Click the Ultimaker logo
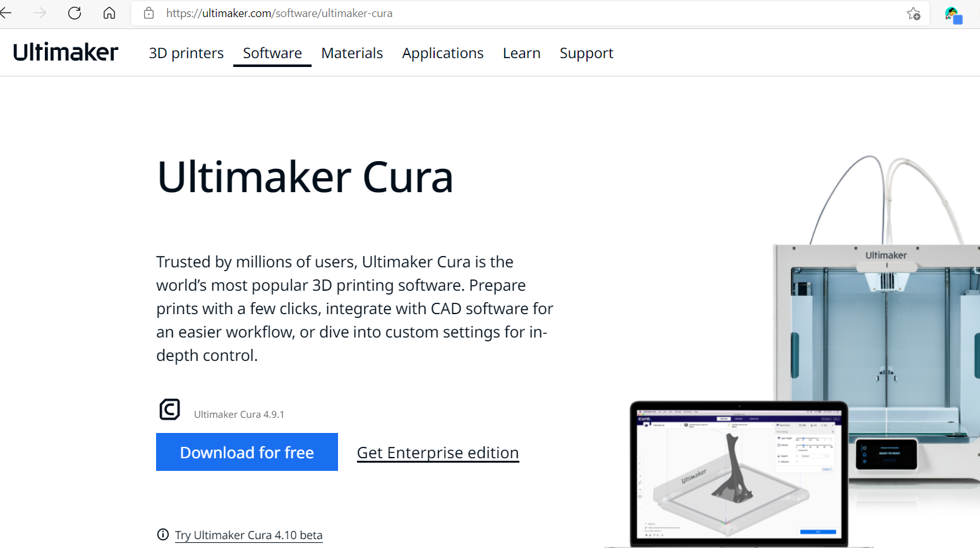 66,52
